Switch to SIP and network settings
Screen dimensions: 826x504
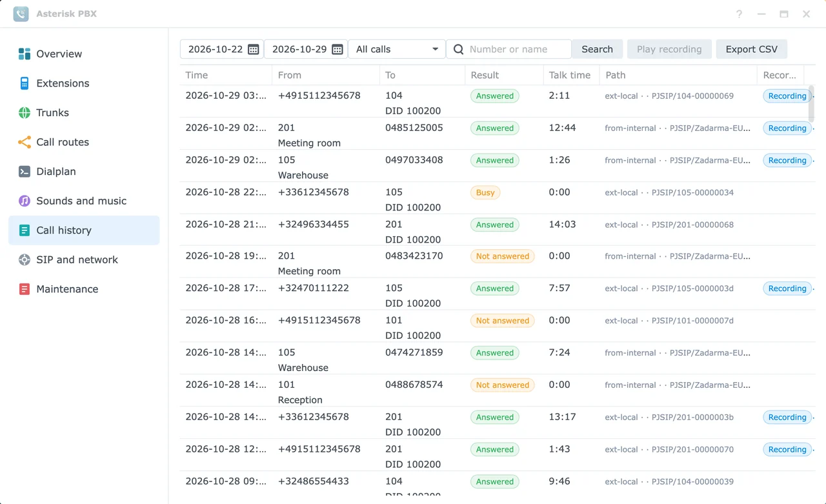(x=84, y=259)
